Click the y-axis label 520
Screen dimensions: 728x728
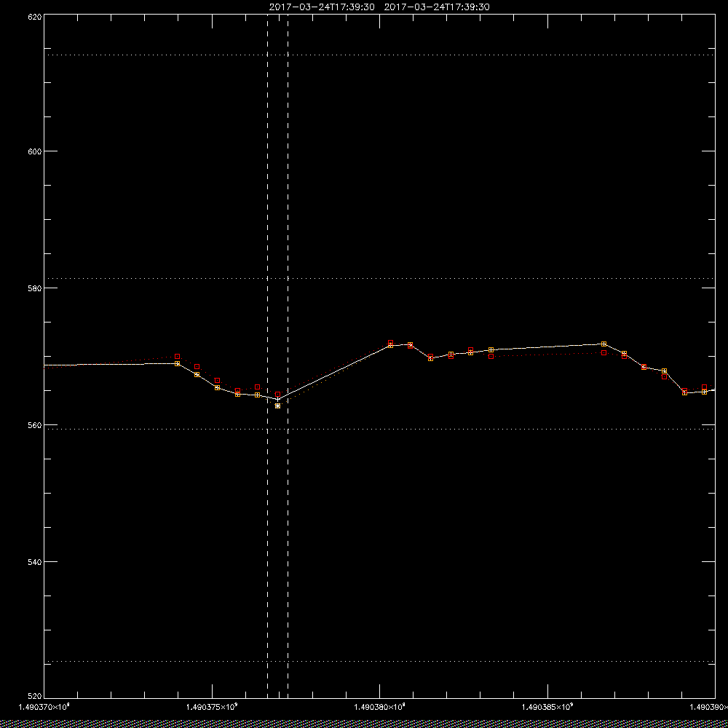tap(35, 697)
